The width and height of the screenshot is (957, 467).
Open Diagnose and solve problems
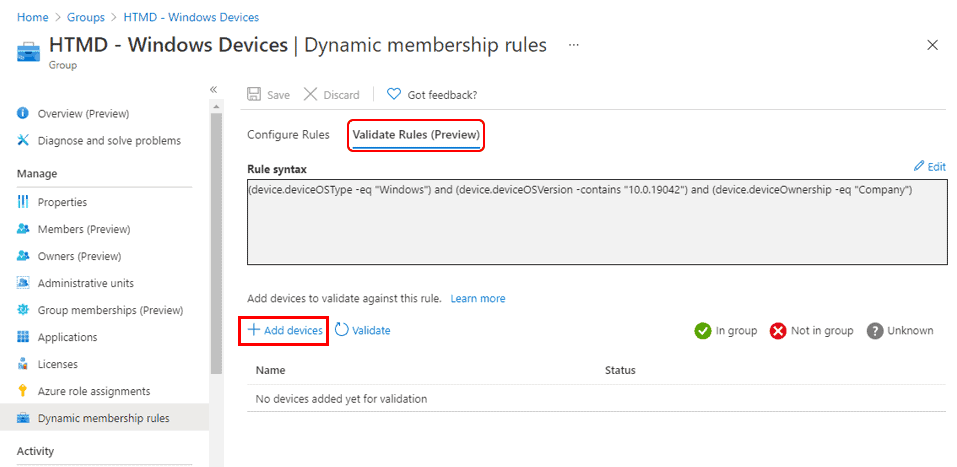click(x=109, y=140)
